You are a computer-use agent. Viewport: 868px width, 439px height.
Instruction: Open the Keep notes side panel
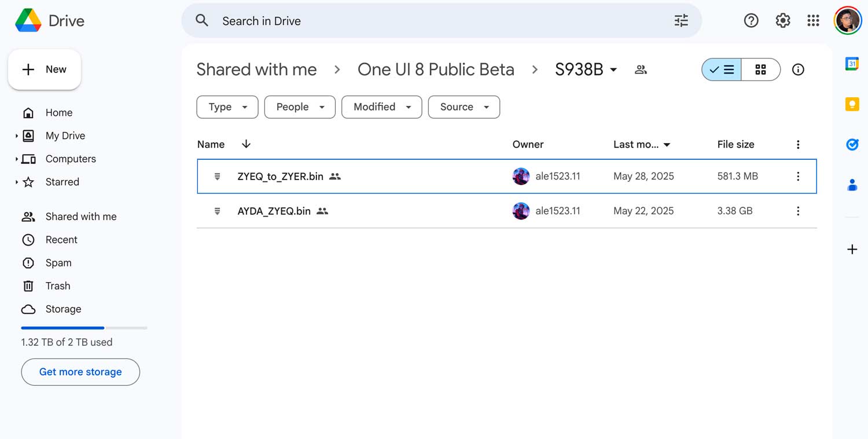click(x=852, y=104)
